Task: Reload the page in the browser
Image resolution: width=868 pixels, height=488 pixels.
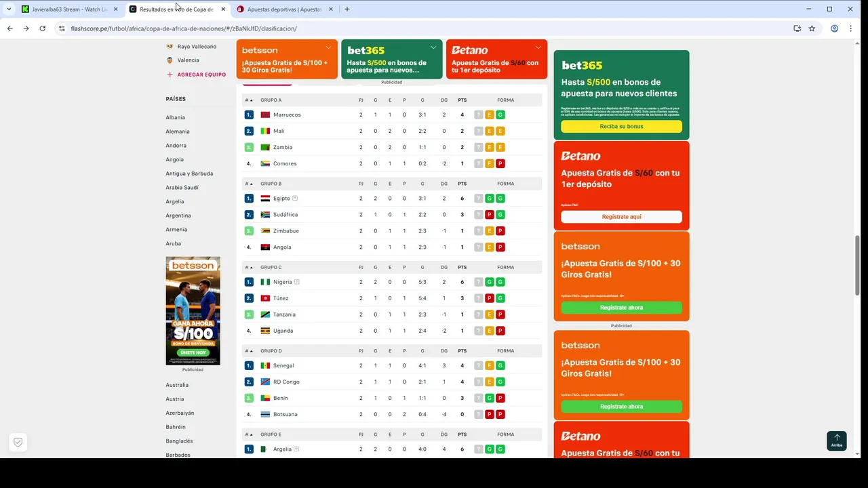Action: point(42,28)
